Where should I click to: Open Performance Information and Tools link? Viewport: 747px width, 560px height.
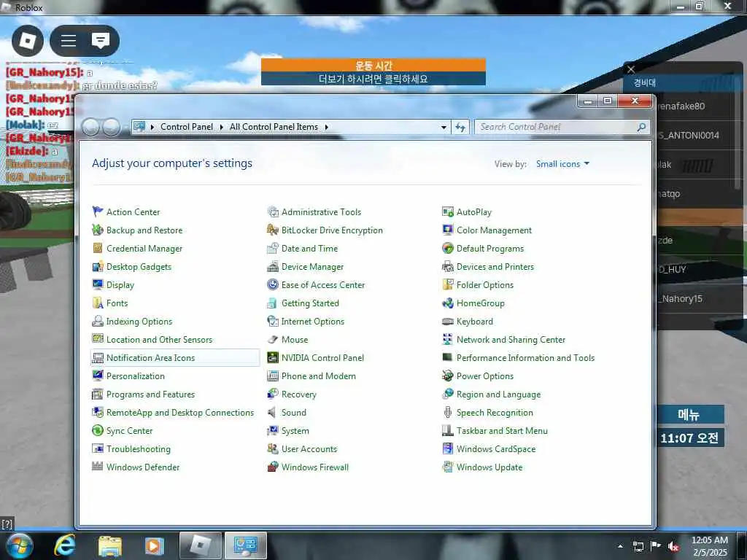(525, 357)
